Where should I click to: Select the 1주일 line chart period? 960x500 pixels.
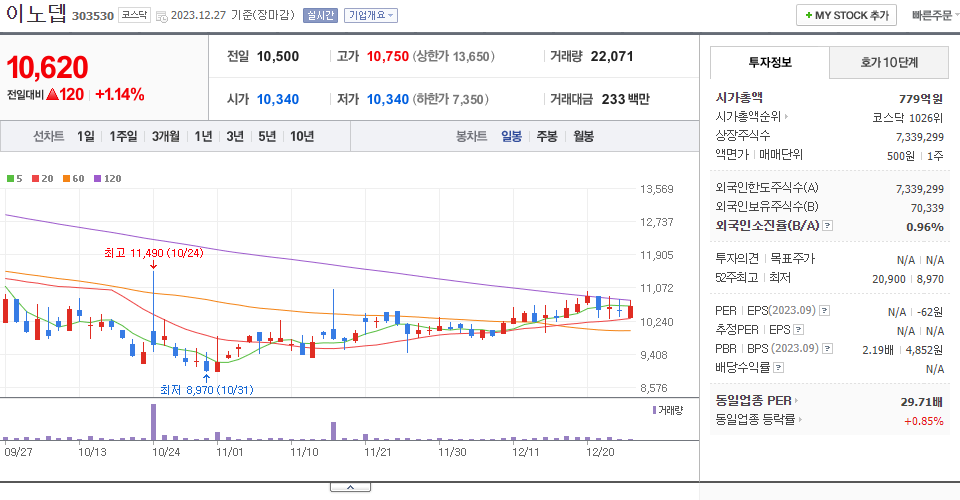[x=123, y=136]
